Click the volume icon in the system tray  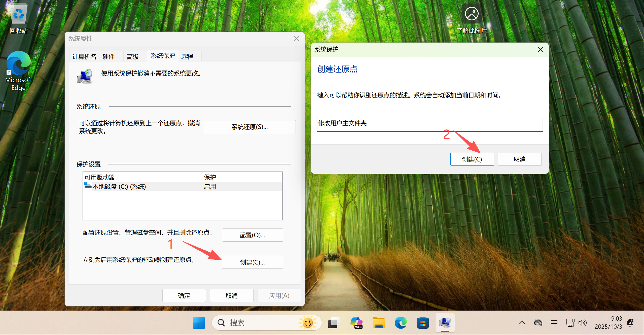(x=582, y=323)
